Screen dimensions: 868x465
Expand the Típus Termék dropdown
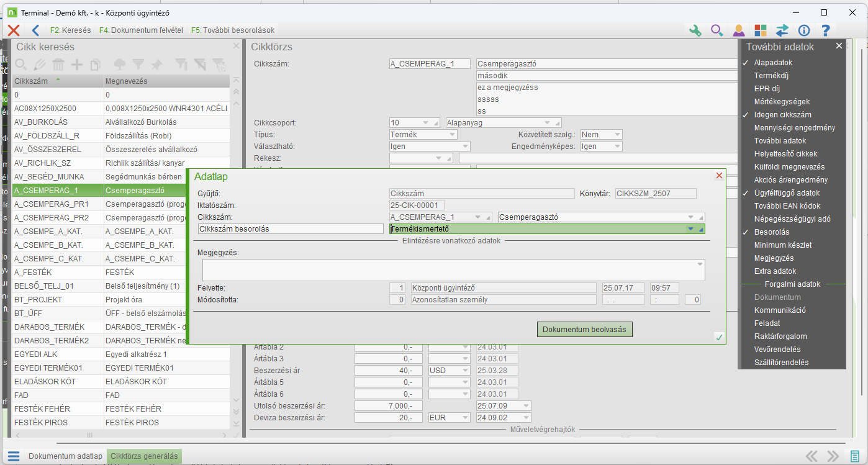coord(451,135)
